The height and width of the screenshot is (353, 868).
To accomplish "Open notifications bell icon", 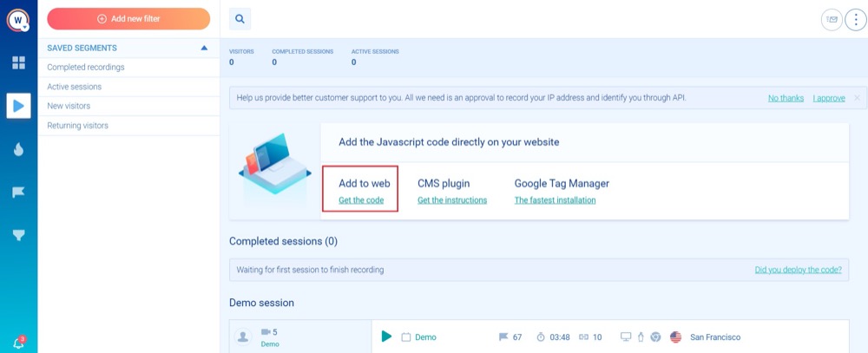I will pos(18,343).
